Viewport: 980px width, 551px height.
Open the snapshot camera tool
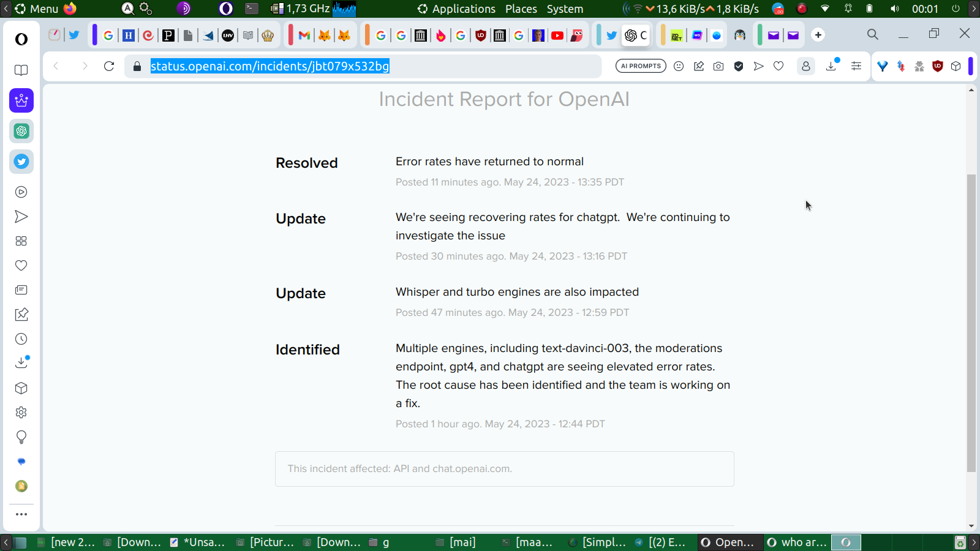(718, 66)
